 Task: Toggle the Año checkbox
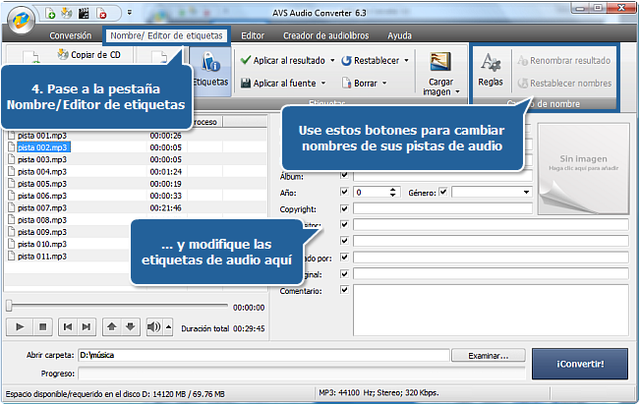344,192
